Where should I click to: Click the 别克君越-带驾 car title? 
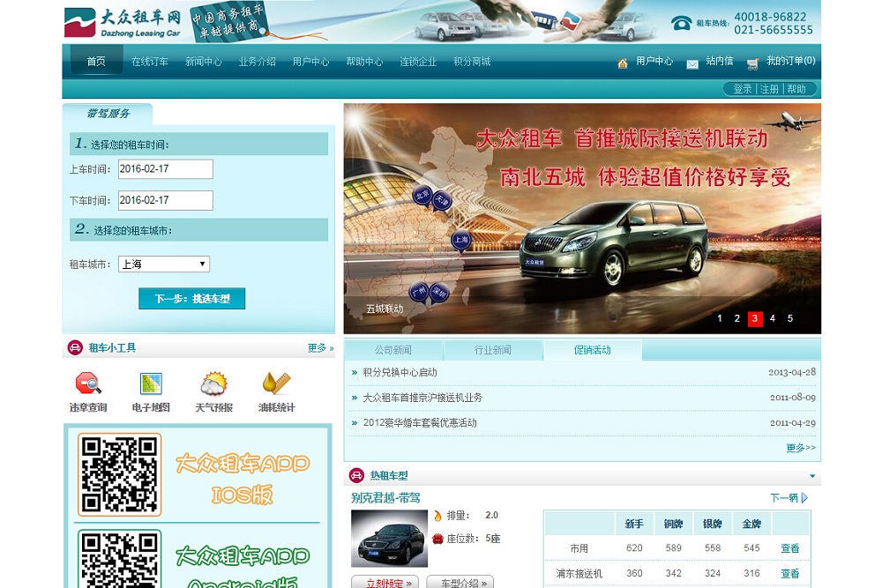point(385,498)
